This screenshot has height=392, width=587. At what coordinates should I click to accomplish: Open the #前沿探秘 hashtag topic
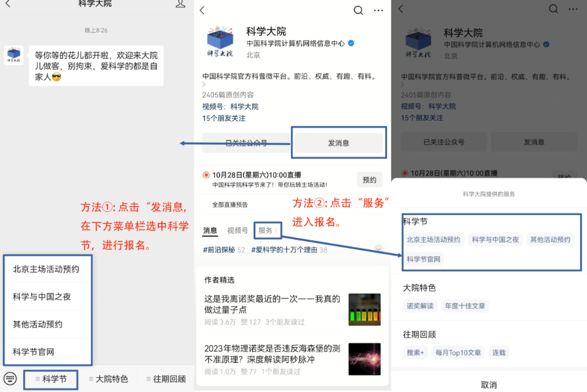224,250
